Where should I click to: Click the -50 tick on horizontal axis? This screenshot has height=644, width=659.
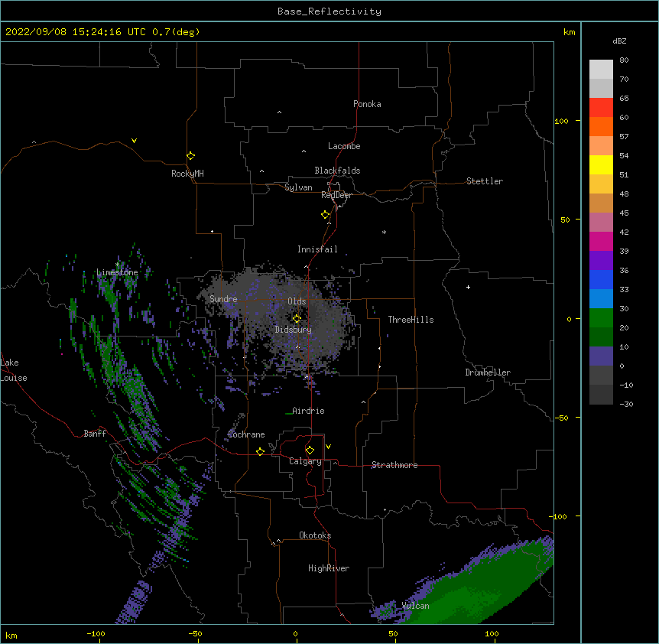pyautogui.click(x=195, y=634)
